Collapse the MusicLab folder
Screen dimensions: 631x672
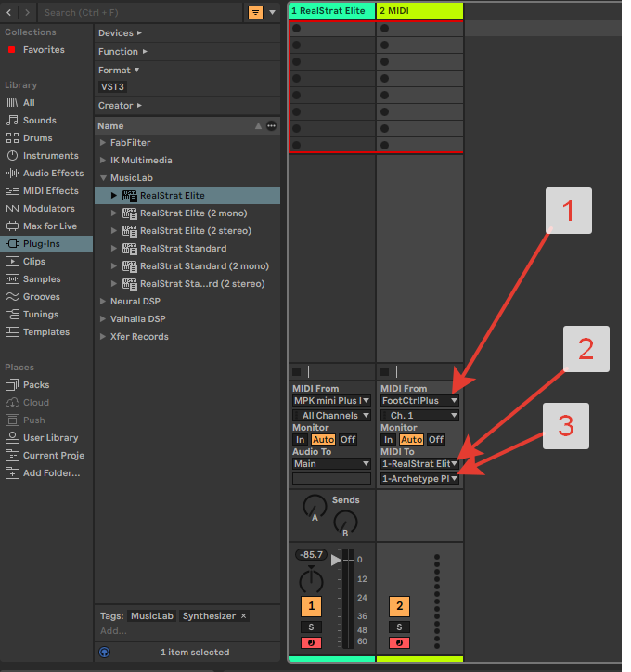click(x=103, y=177)
